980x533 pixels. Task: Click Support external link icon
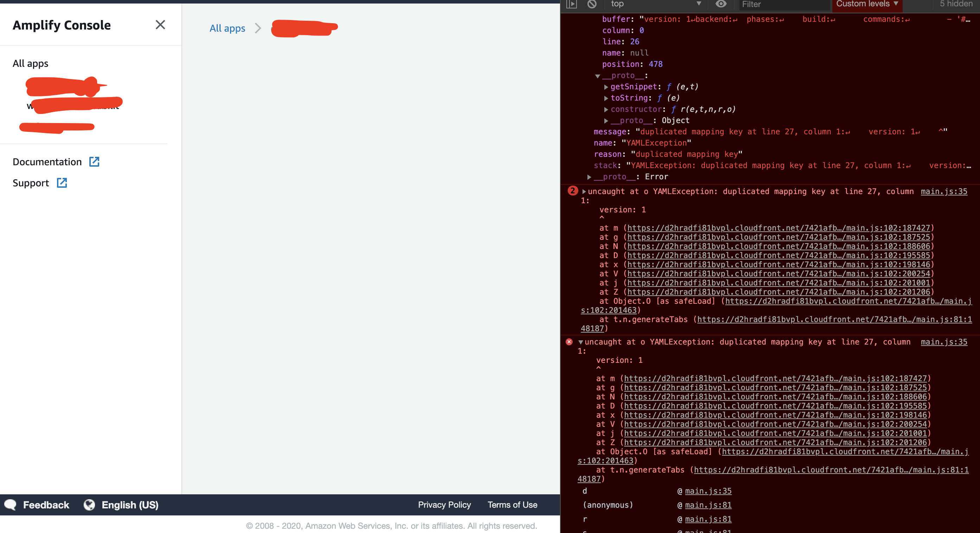click(62, 183)
